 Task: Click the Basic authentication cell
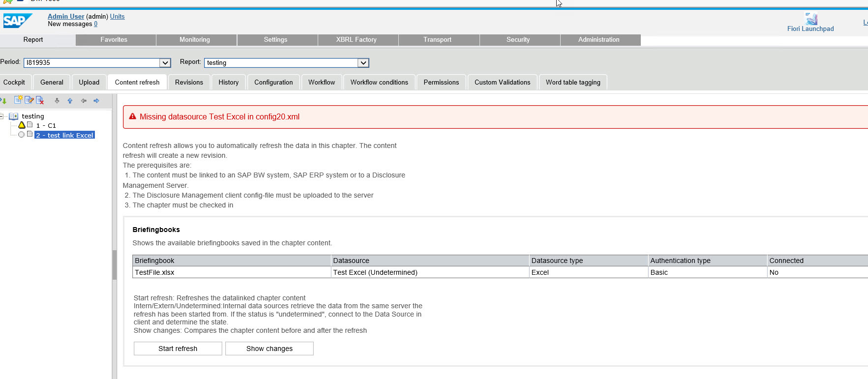click(708, 272)
